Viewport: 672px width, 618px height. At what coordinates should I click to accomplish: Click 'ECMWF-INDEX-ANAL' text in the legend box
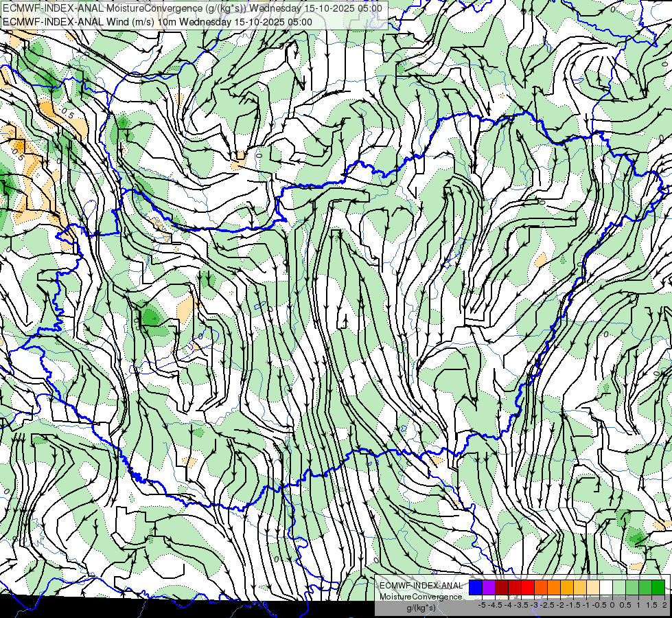tap(421, 586)
